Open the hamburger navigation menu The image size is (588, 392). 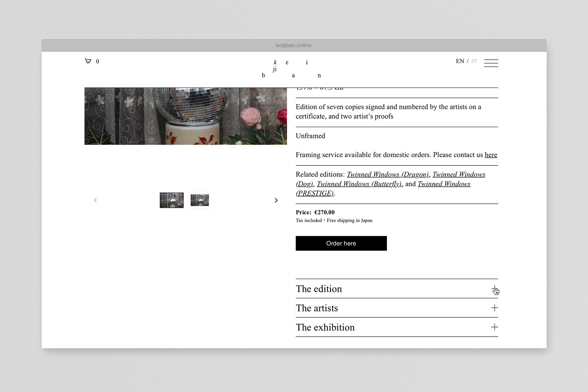491,63
